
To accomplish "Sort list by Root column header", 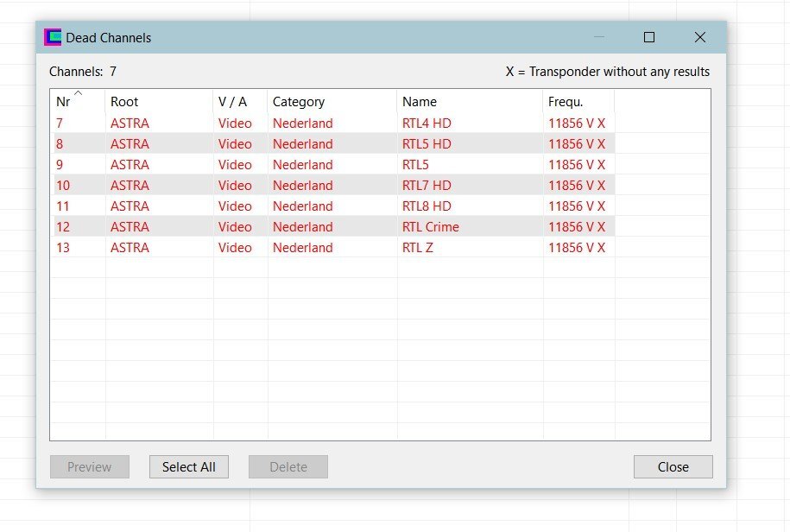I will pos(159,101).
